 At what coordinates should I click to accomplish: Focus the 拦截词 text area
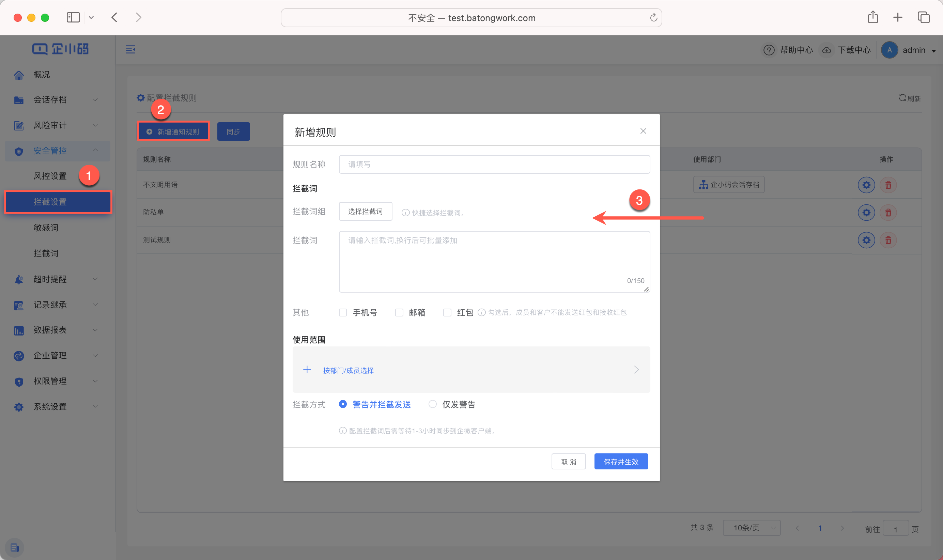[494, 262]
